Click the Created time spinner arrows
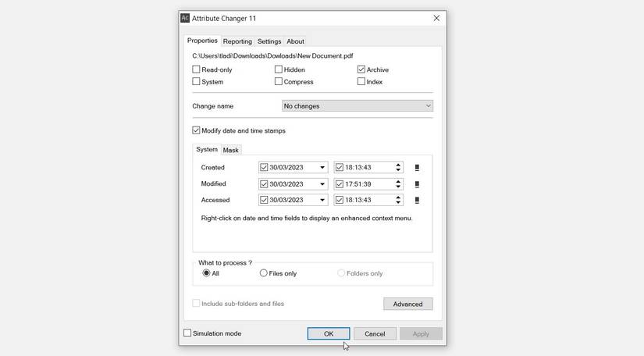The height and width of the screenshot is (356, 644). point(398,167)
